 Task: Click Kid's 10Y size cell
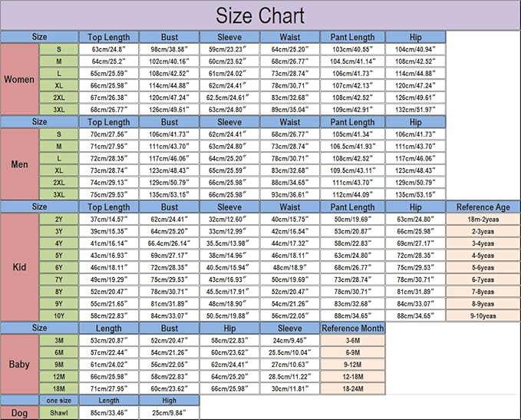click(59, 316)
